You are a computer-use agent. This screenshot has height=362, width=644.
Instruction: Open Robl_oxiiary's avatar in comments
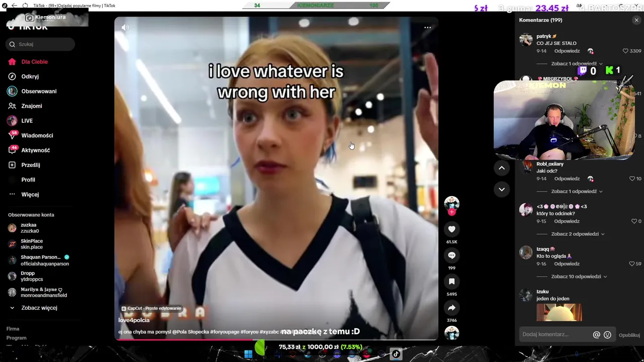pos(526,167)
